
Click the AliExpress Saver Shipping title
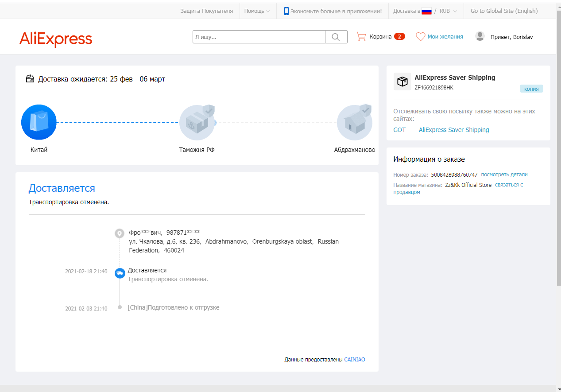click(x=455, y=78)
